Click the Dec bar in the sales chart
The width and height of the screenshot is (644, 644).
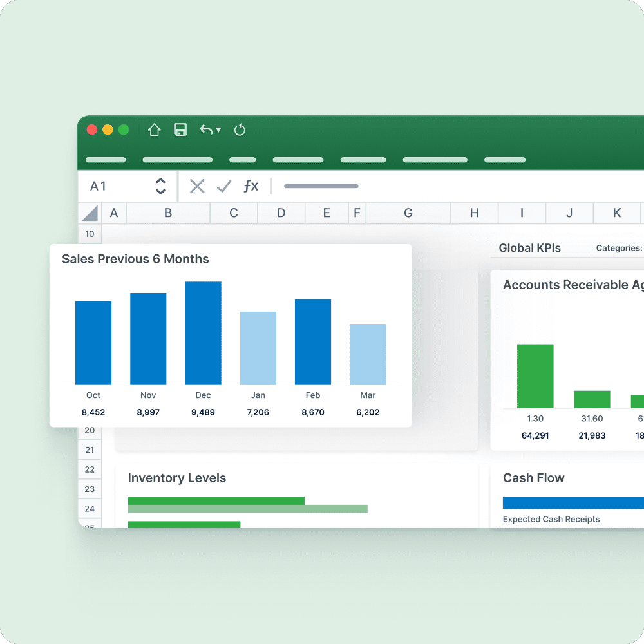pyautogui.click(x=203, y=332)
